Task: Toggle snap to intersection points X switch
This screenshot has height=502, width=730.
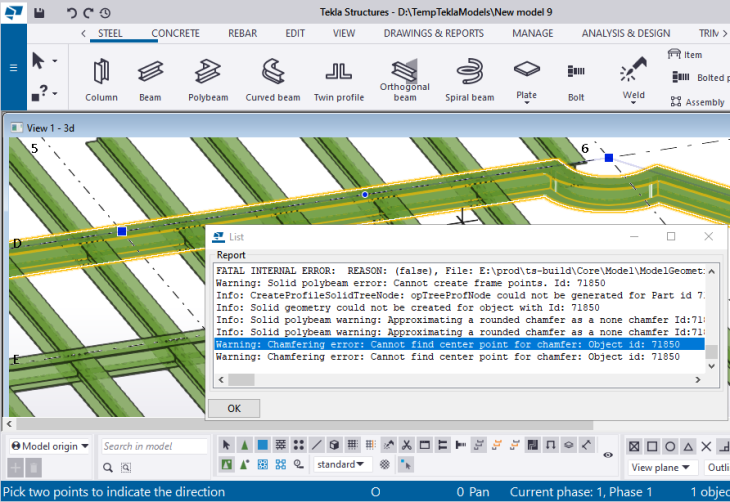Action: coord(706,447)
